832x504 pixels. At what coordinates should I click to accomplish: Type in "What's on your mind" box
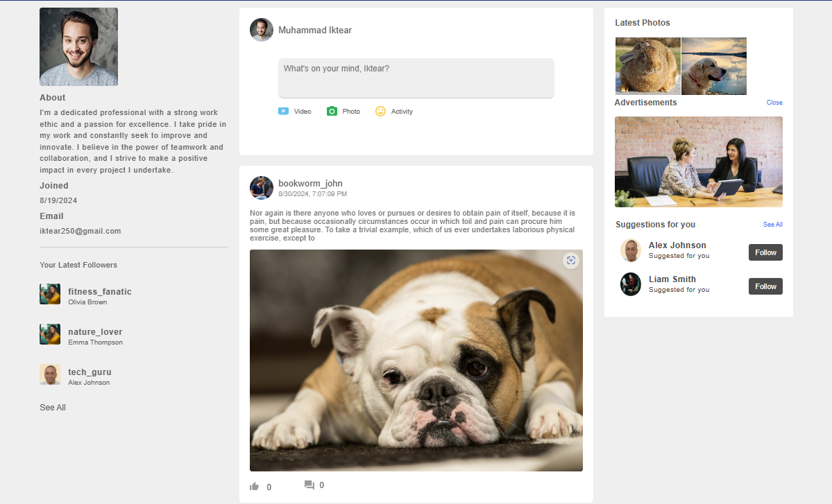tap(416, 78)
